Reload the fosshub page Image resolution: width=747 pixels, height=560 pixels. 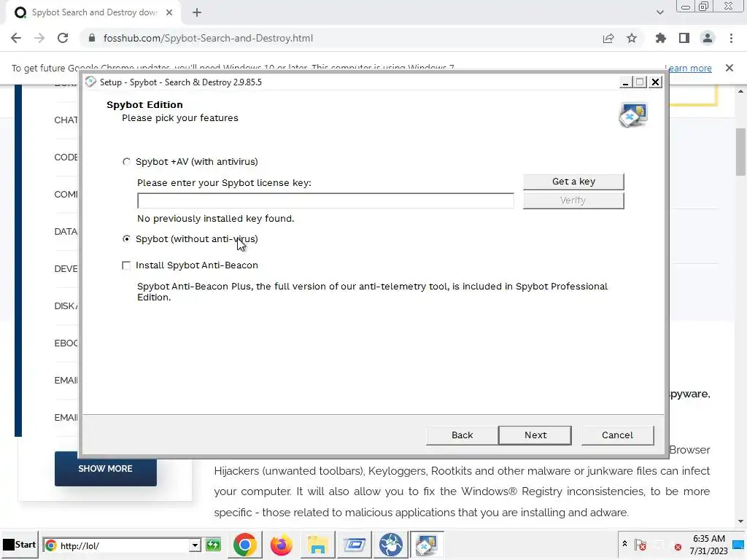pos(63,38)
